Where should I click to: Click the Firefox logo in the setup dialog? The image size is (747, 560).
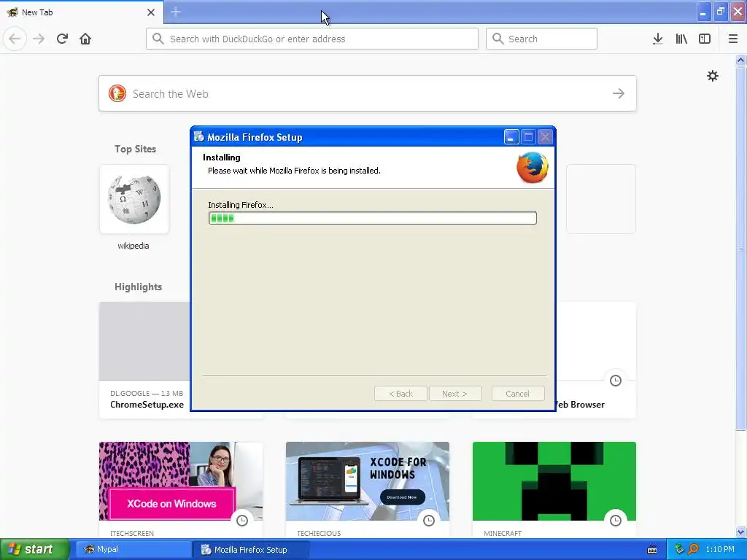pos(532,167)
